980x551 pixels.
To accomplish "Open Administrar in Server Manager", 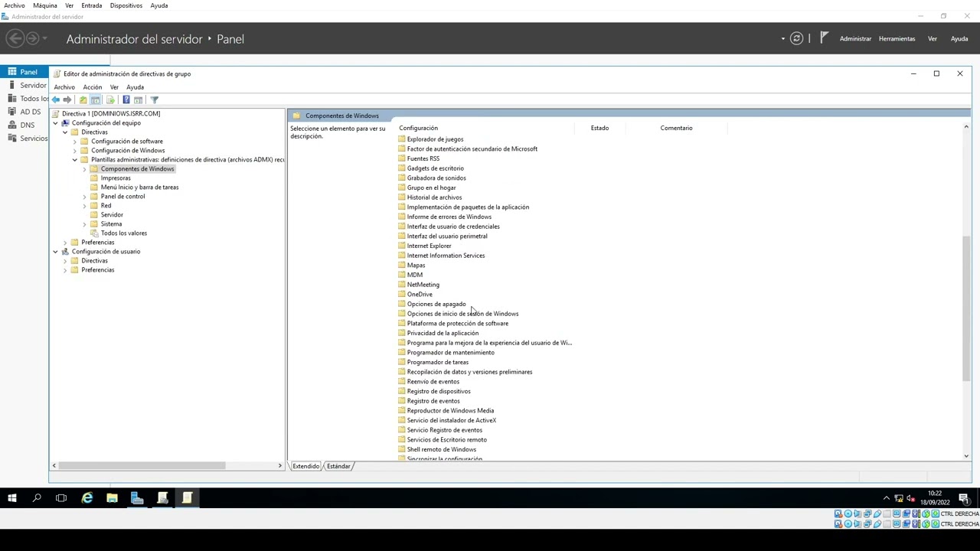I will point(855,38).
